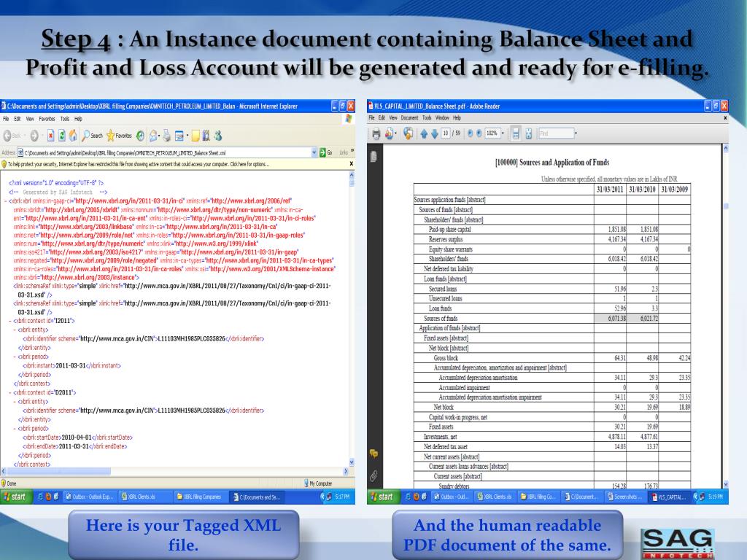This screenshot has width=747, height=560.
Task: Click the Back button in Internet Explorer
Action: [x=12, y=136]
